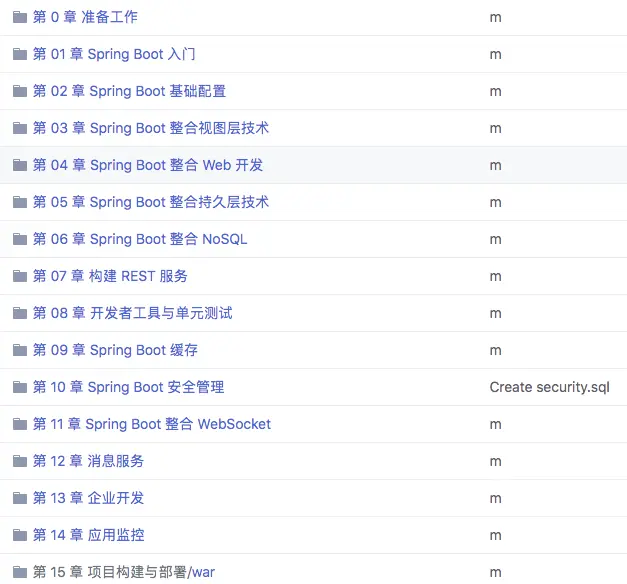Open 第 09 章 Spring Boot 缓存 link
The height and width of the screenshot is (584, 627).
(x=115, y=350)
